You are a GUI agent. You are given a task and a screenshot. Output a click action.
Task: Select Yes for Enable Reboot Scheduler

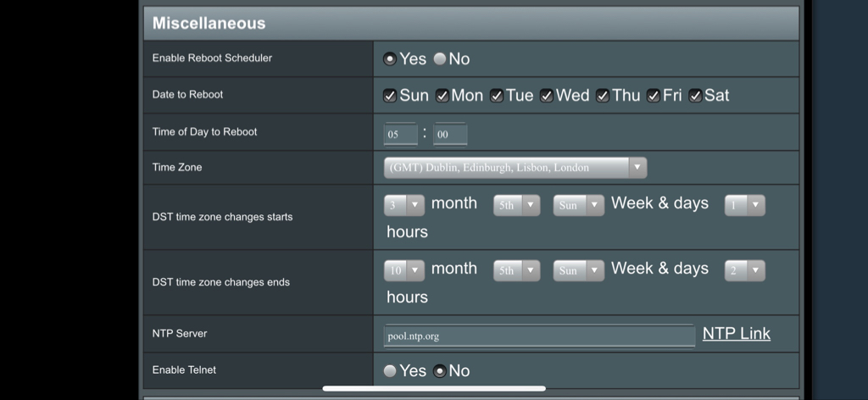click(390, 58)
